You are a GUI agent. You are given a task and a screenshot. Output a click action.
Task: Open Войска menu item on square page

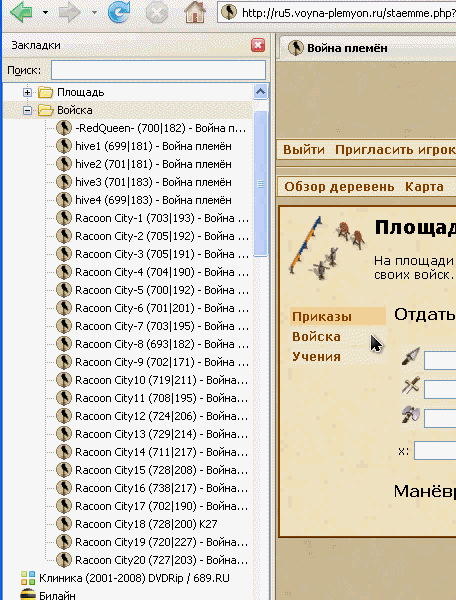point(316,337)
